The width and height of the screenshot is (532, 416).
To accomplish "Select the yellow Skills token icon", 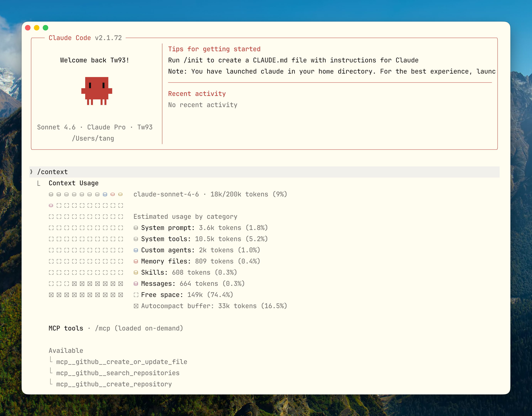I will (x=136, y=272).
